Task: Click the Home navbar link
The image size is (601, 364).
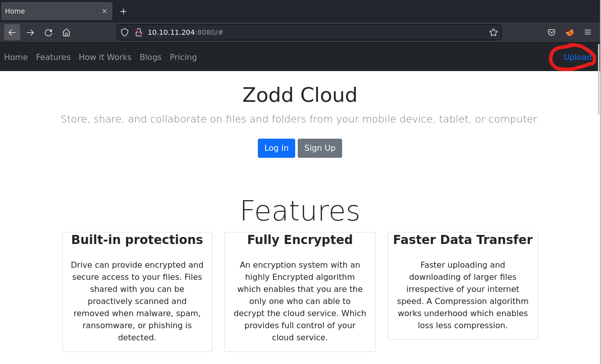Action: [16, 57]
